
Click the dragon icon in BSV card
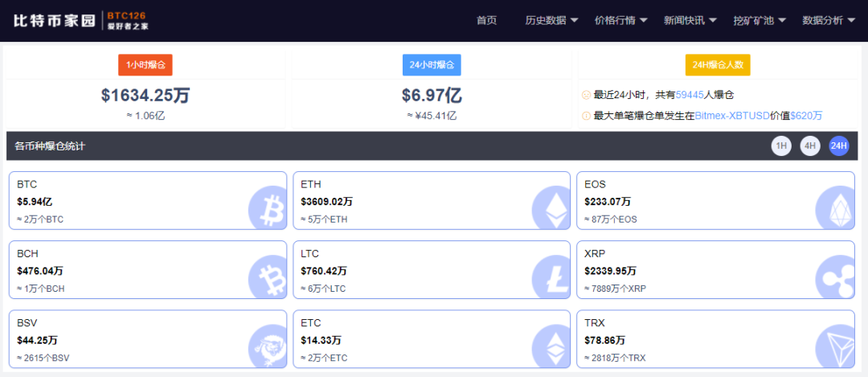tap(268, 347)
